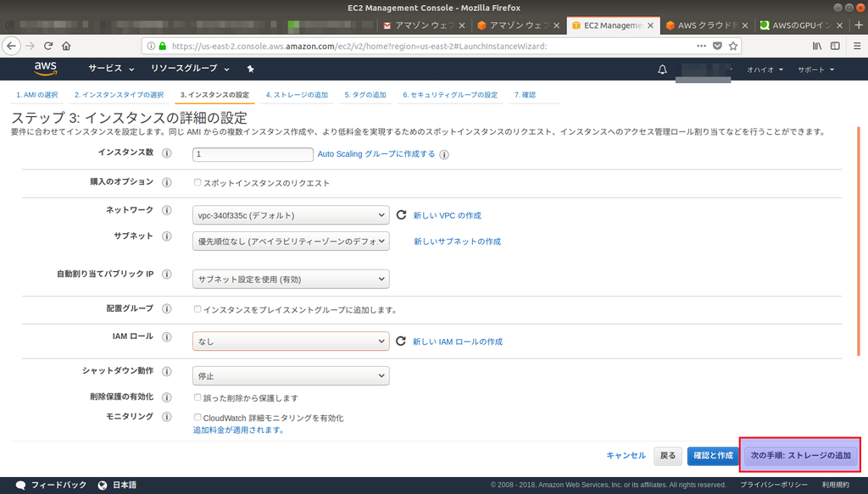
Task: Enable スポットインスタンスのリクエスト checkbox
Action: (x=197, y=182)
